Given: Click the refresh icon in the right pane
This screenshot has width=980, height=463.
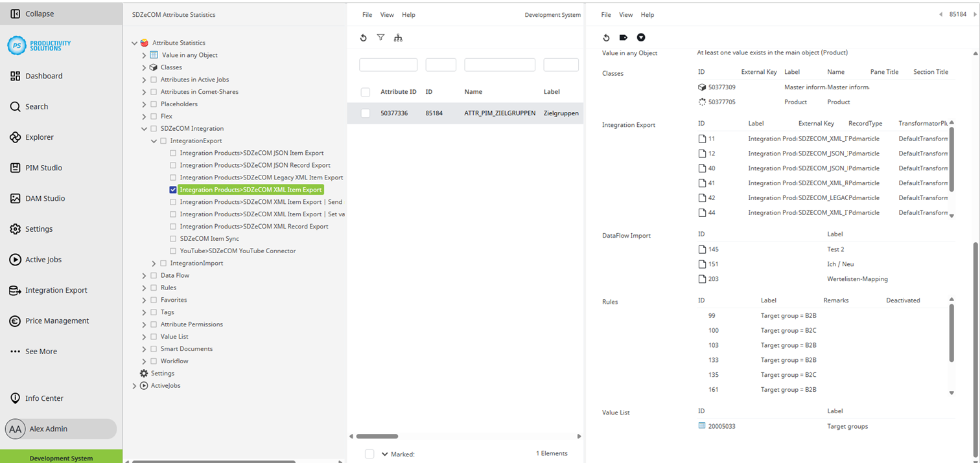Looking at the screenshot, I should 605,37.
